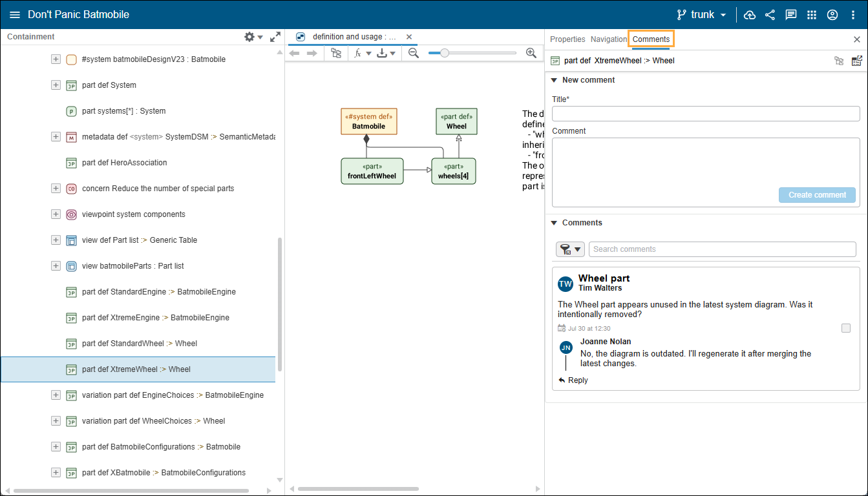Viewport: 868px width, 496px height.
Task: Adjust the diagram zoom slider
Action: point(445,53)
